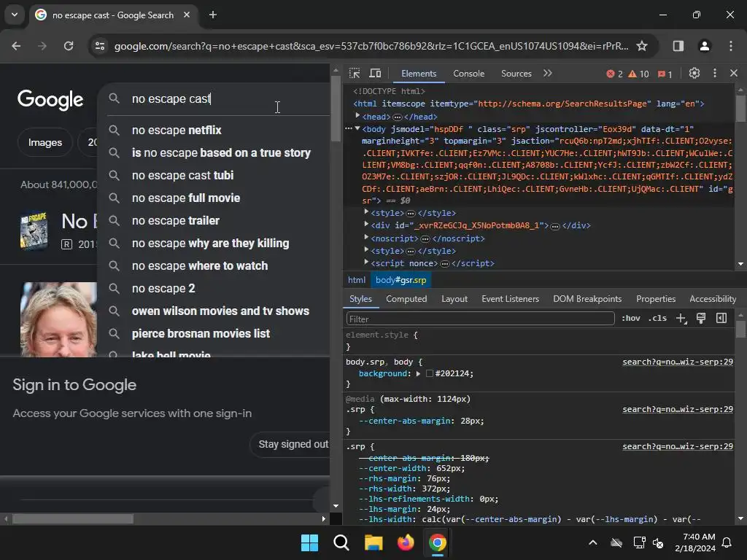Open DevTools settings gear
Image resolution: width=747 pixels, height=560 pixels.
[x=694, y=74]
